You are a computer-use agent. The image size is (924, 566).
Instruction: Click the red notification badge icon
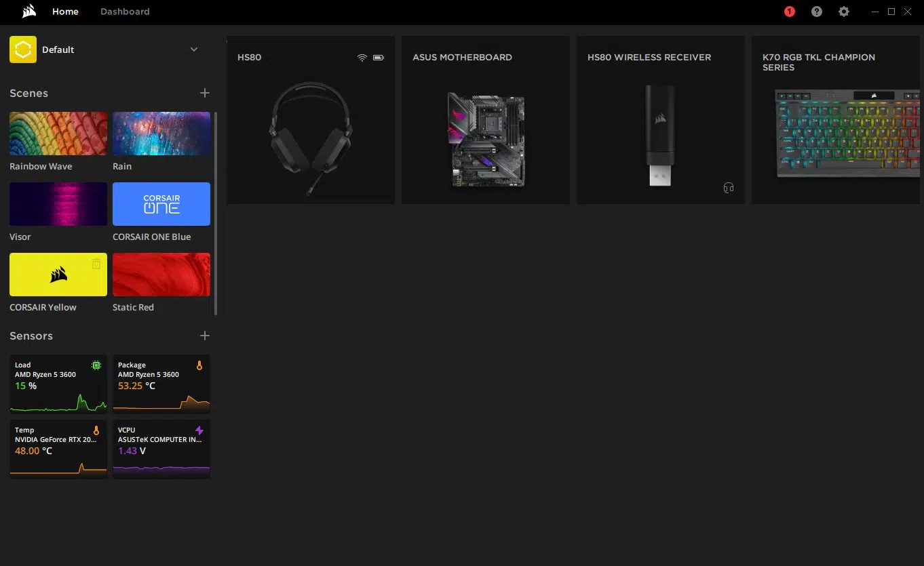pos(789,12)
